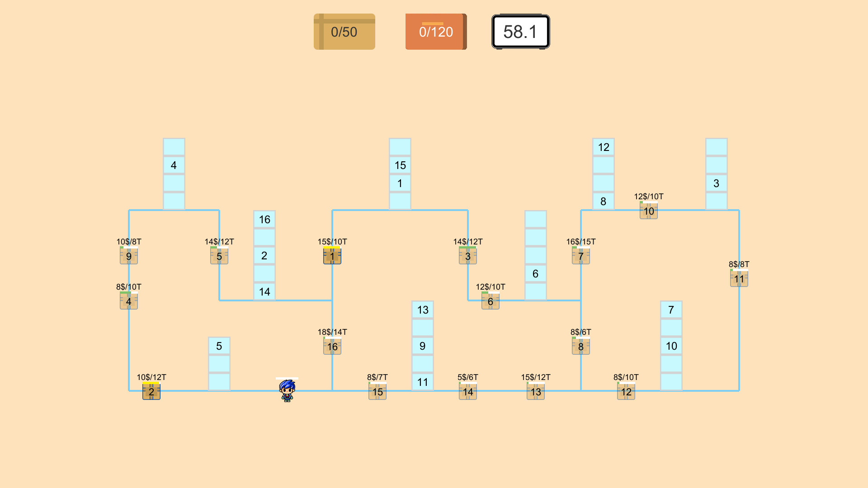Grab crate 7 priced 16$/15T
This screenshot has width=868, height=488.
click(x=581, y=256)
